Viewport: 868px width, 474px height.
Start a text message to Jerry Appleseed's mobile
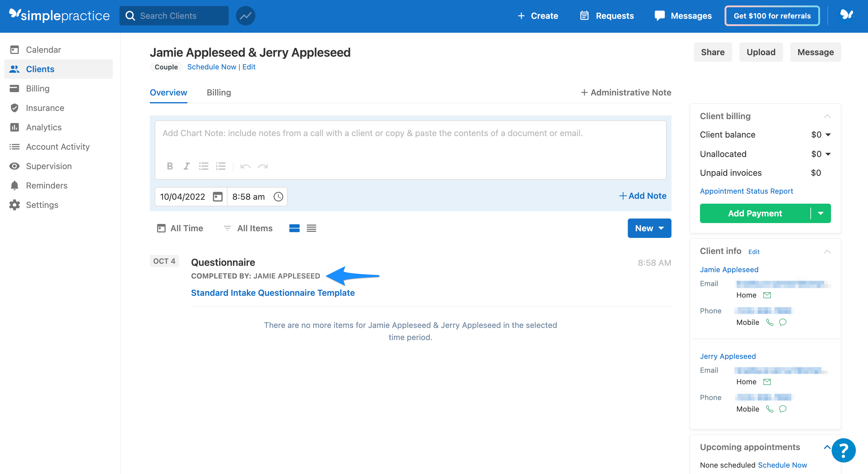(783, 409)
